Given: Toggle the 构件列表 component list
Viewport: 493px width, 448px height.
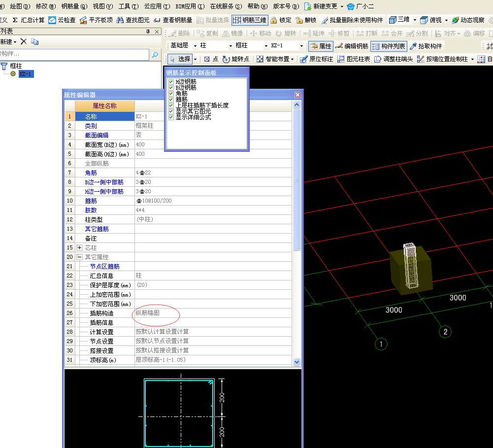Looking at the screenshot, I should (x=389, y=46).
